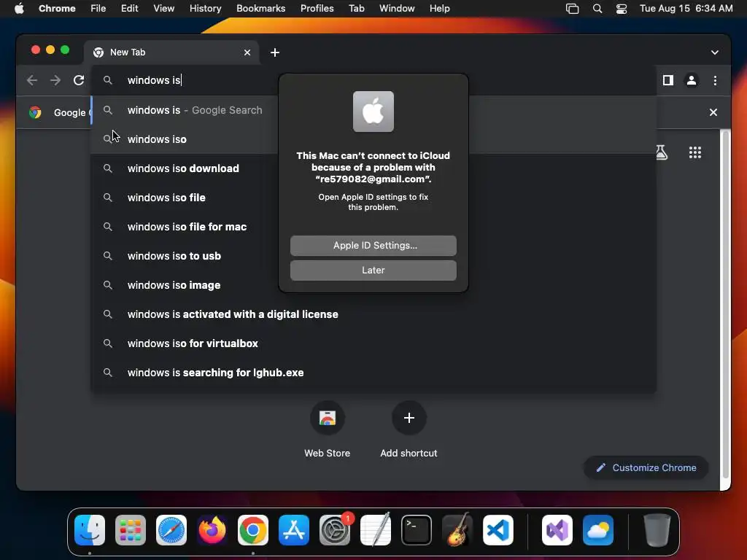
Task: Close the New Tab tab
Action: click(x=247, y=52)
